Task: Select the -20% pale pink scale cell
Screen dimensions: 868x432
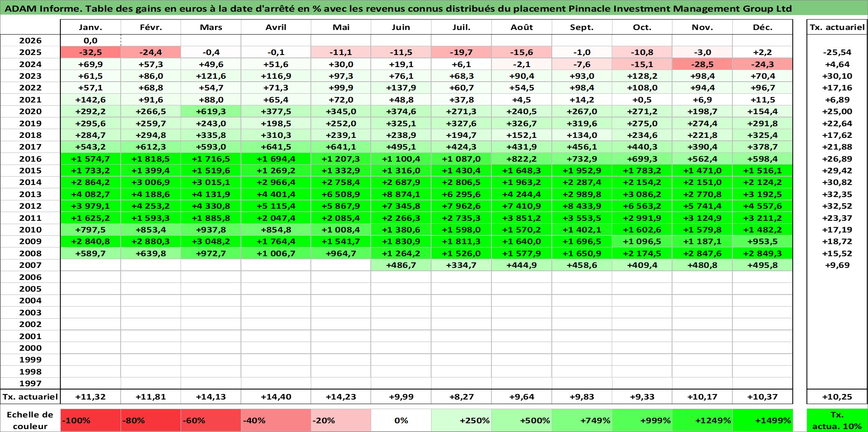Action: (341, 420)
